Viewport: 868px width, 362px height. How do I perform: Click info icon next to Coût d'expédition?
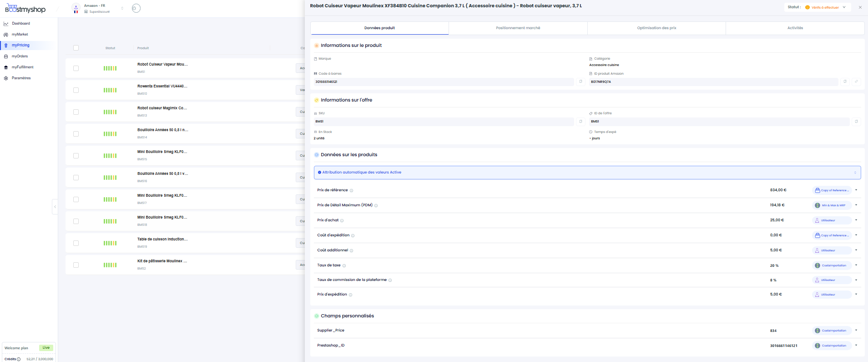pos(353,235)
